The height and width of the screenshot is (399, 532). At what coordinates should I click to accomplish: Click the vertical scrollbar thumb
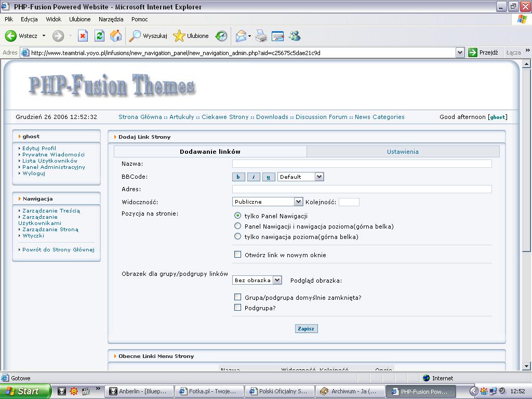point(526,159)
